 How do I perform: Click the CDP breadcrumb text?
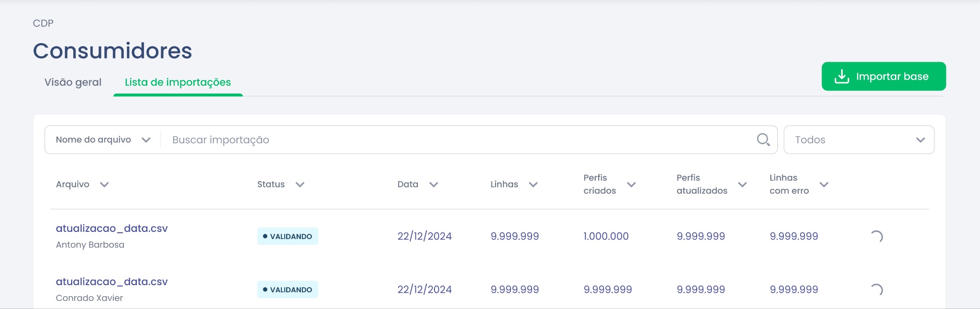pyautogui.click(x=43, y=23)
